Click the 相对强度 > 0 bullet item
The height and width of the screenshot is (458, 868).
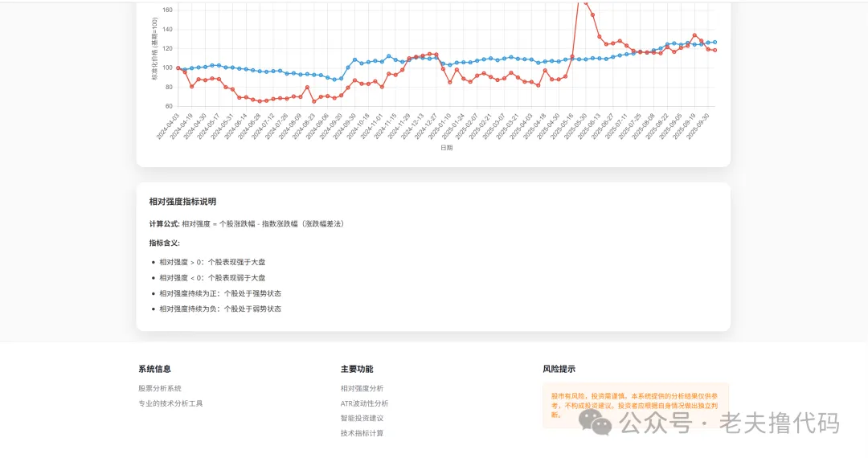[212, 262]
